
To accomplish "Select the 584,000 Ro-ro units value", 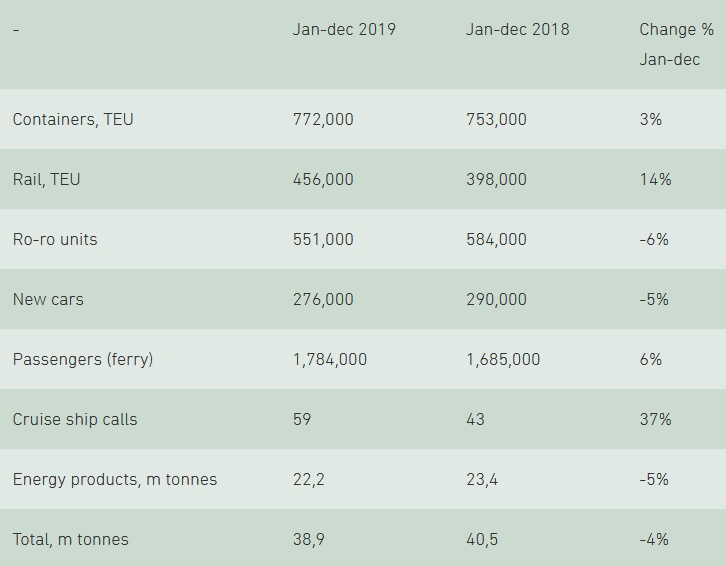I will pos(496,239).
